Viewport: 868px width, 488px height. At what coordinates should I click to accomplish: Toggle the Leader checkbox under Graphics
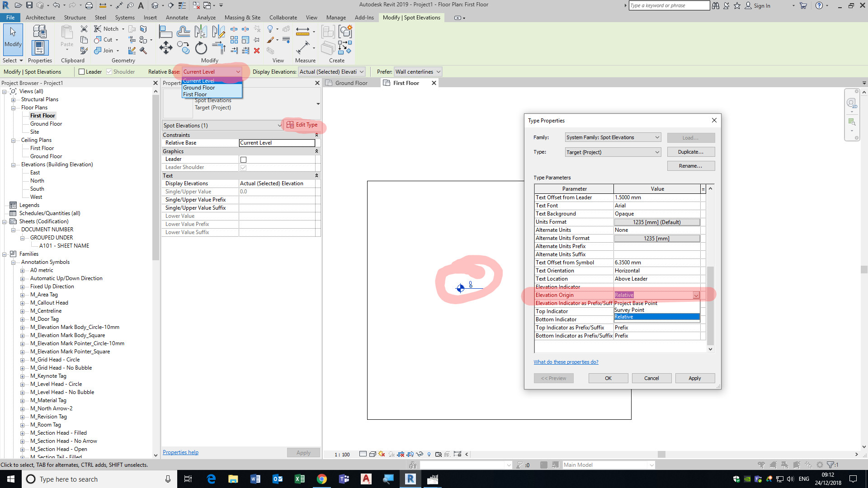(x=244, y=159)
